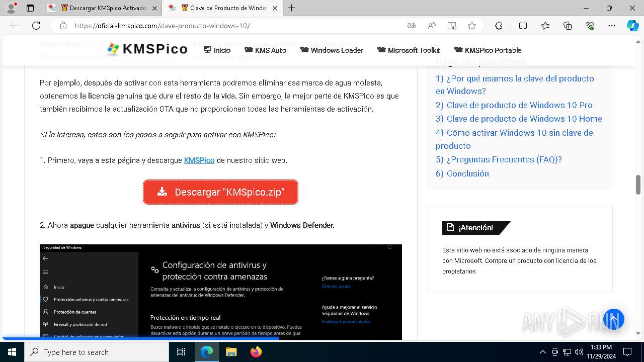Click the ¡Atención! notice heading

pos(476,228)
